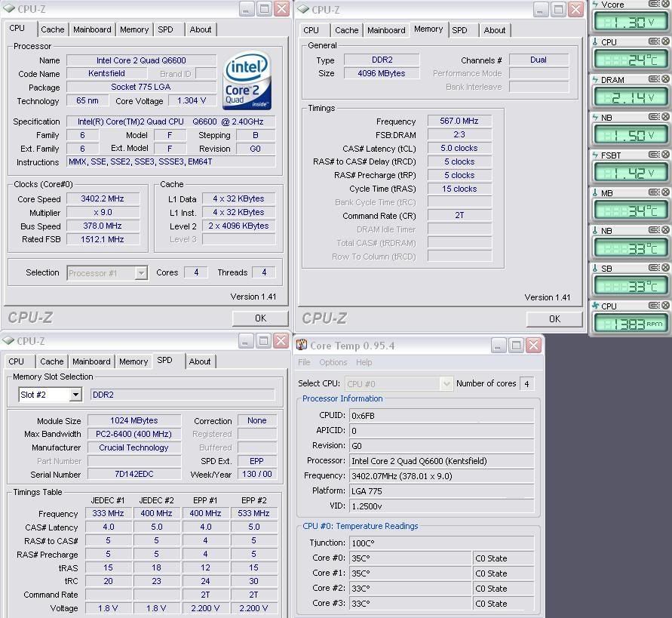Open the Select CPU dropdown in Core Temp
Image resolution: width=672 pixels, height=618 pixels.
click(446, 384)
